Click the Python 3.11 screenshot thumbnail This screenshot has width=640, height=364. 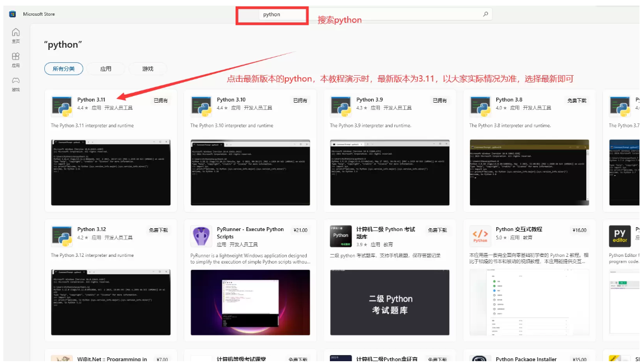(110, 173)
